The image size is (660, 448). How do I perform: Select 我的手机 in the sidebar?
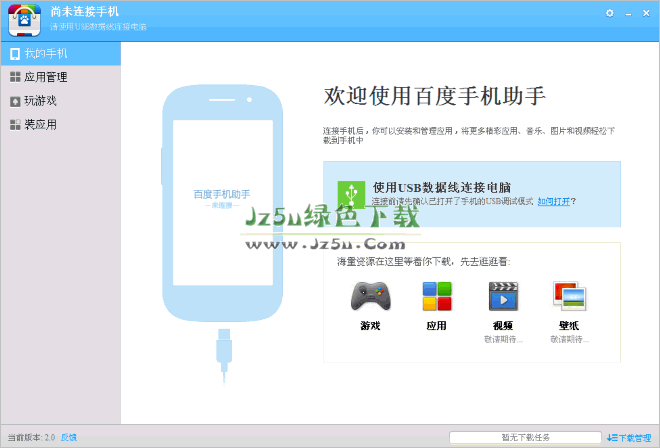(x=61, y=53)
